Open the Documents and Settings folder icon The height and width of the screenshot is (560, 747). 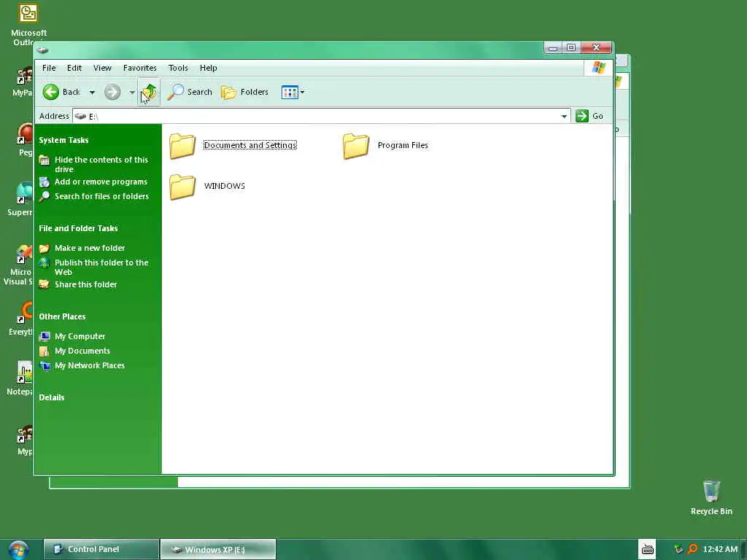pyautogui.click(x=182, y=146)
